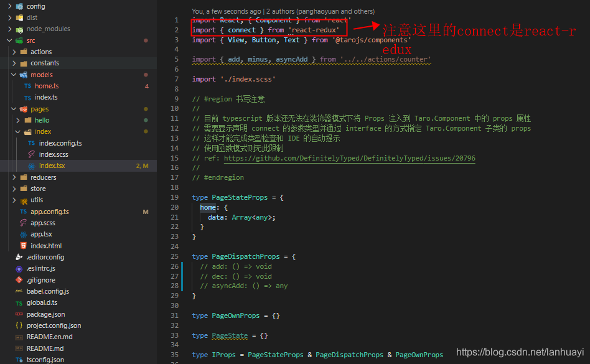Click the IProps type name
The width and height of the screenshot is (590, 364).
pos(223,355)
